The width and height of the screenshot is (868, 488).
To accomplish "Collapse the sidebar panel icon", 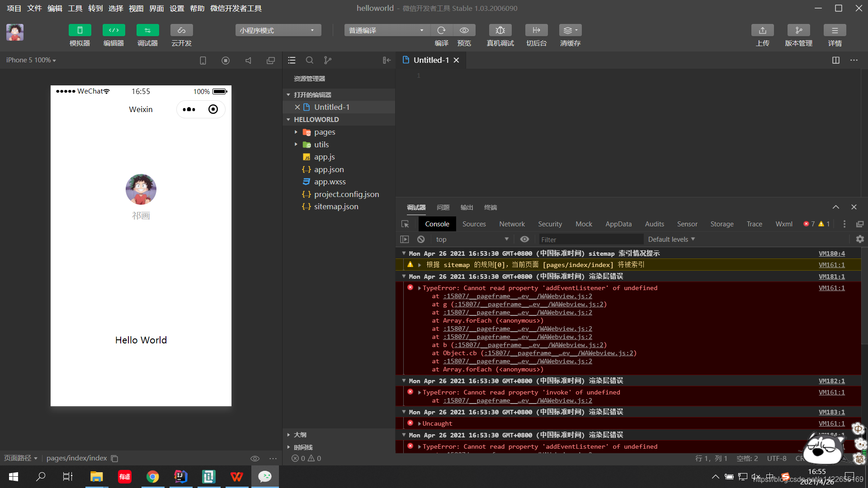I will [x=387, y=60].
